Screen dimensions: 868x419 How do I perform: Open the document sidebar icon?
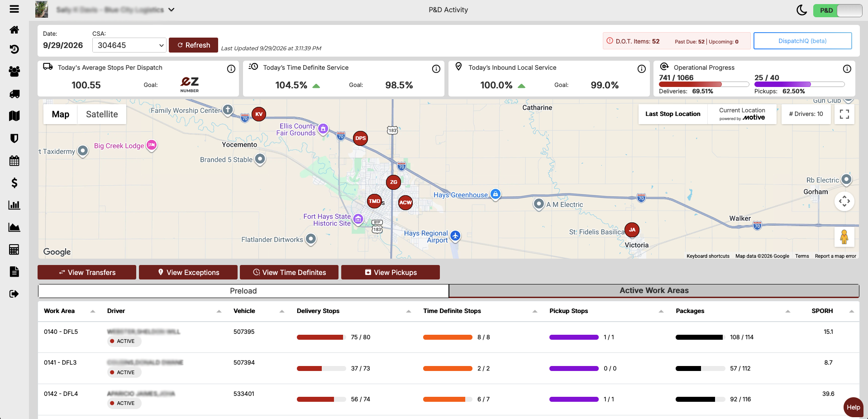coord(14,271)
